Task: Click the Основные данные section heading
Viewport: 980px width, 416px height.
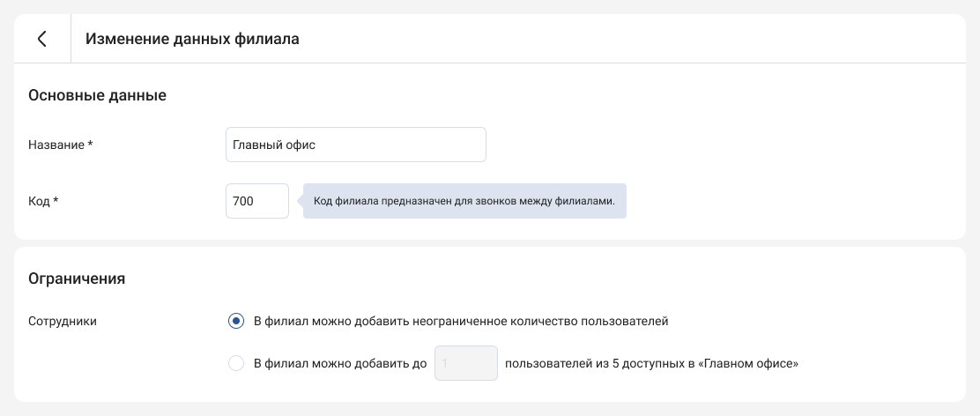Action: pos(98,95)
